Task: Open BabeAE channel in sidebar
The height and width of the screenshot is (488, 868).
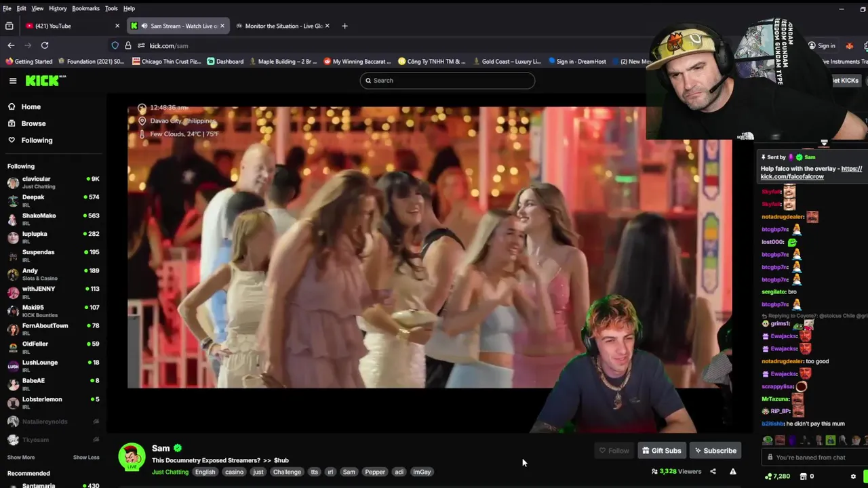Action: click(53, 384)
